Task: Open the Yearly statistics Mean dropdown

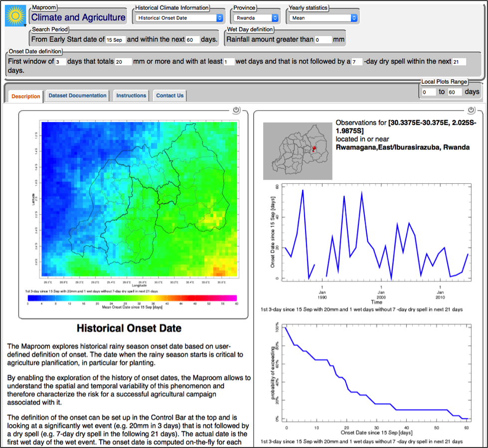Action: [x=323, y=18]
